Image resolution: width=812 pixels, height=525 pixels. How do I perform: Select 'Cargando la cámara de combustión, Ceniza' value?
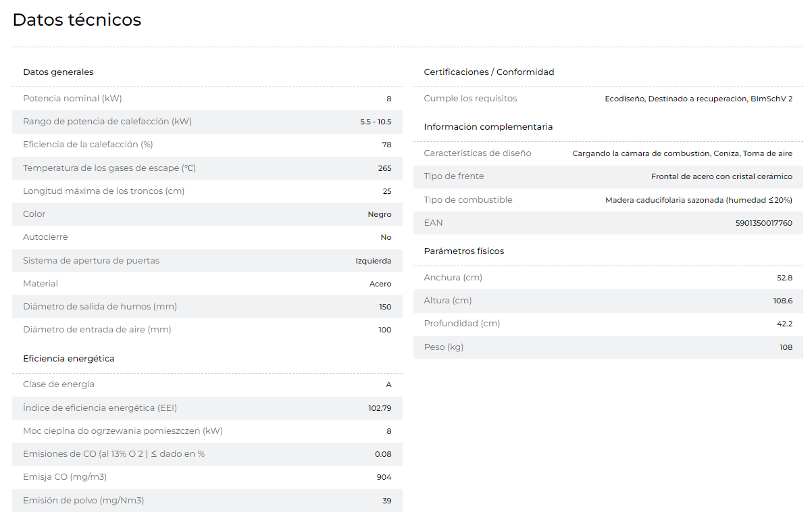click(x=682, y=153)
